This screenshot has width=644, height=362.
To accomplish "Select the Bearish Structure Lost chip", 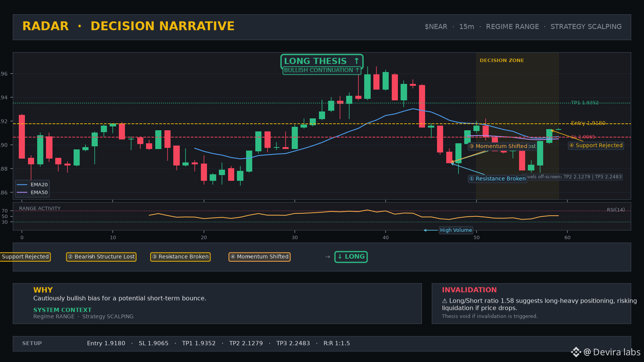I will tap(101, 257).
